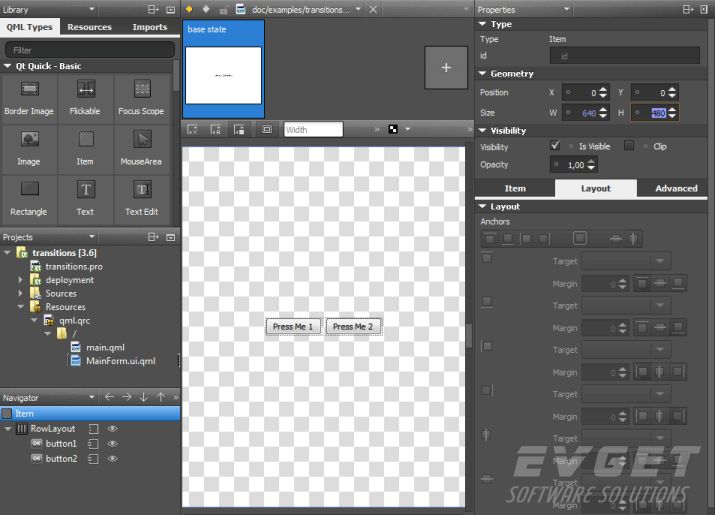Click the third form editor toolbar icon
The height and width of the screenshot is (515, 715).
[x=239, y=130]
